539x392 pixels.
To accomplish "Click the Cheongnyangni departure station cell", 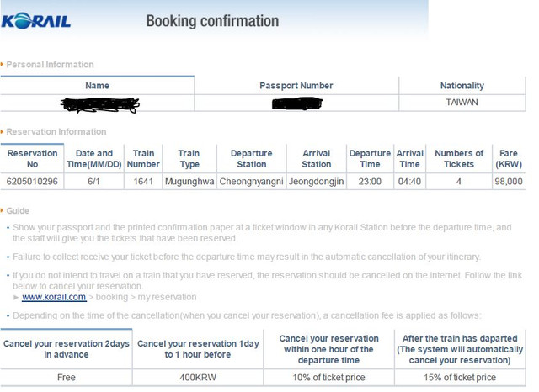I will (x=251, y=181).
